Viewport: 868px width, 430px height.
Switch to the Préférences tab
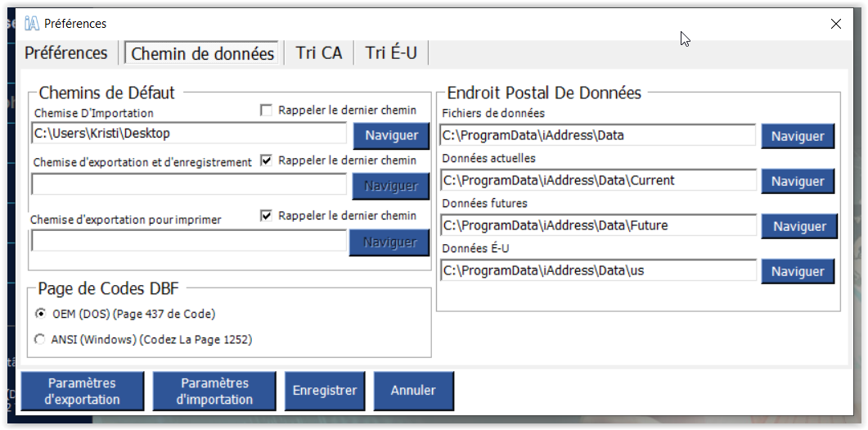point(66,52)
